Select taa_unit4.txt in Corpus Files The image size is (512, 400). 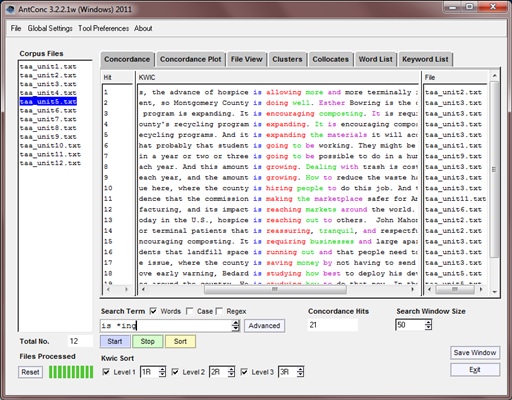pos(48,93)
